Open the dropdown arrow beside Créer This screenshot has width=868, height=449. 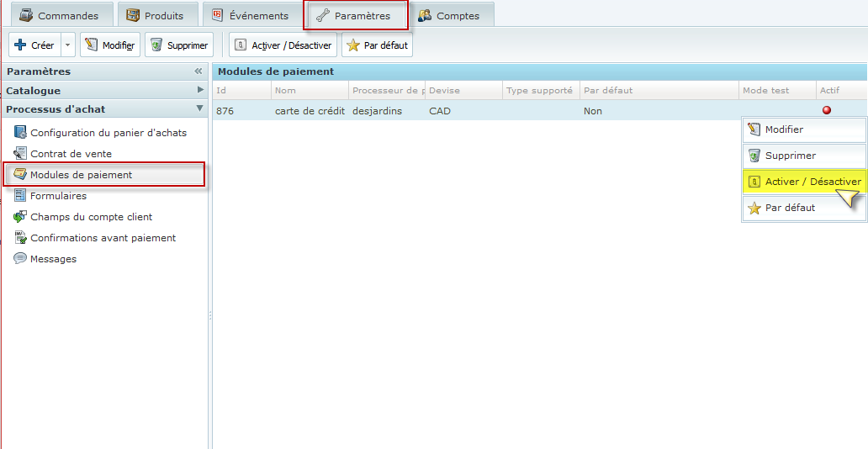(x=67, y=45)
